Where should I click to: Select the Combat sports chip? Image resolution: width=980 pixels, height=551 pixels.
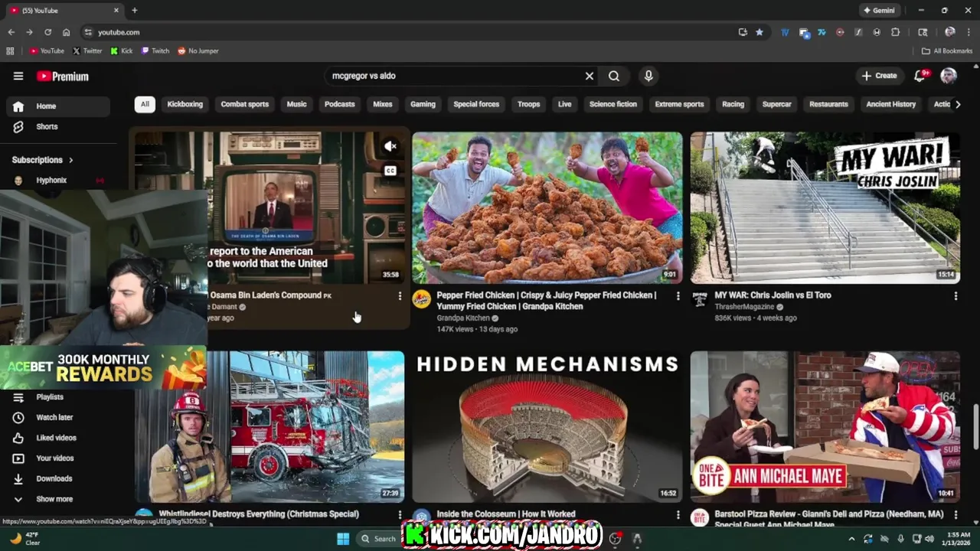245,104
